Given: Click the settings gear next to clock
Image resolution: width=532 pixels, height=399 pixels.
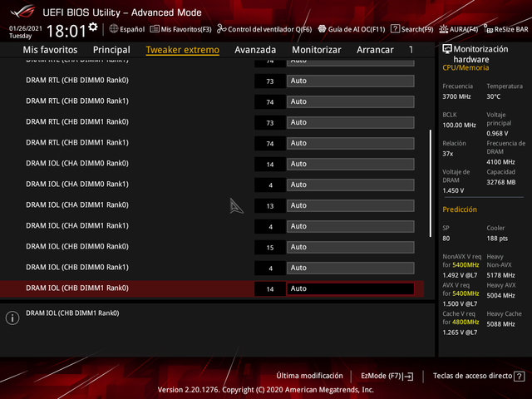Looking at the screenshot, I should click(x=92, y=27).
